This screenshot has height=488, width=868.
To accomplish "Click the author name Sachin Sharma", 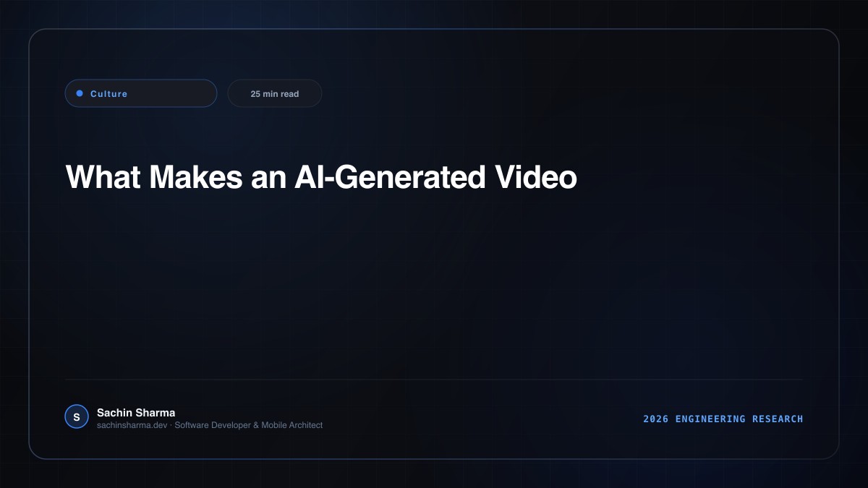I will point(136,413).
